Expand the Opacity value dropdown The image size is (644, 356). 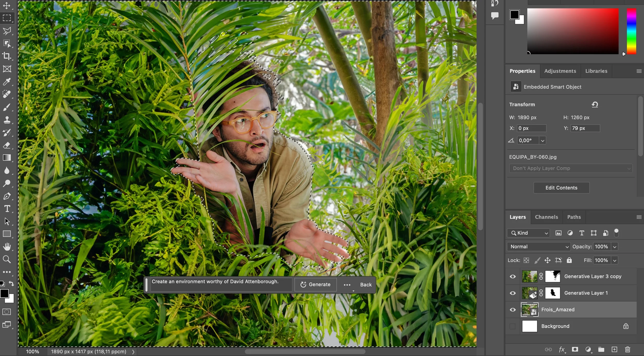pyautogui.click(x=615, y=247)
